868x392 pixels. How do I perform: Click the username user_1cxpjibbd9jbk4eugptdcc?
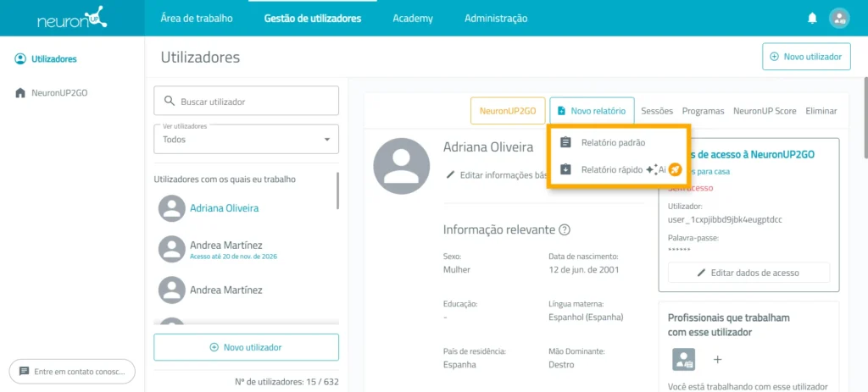[x=726, y=219]
